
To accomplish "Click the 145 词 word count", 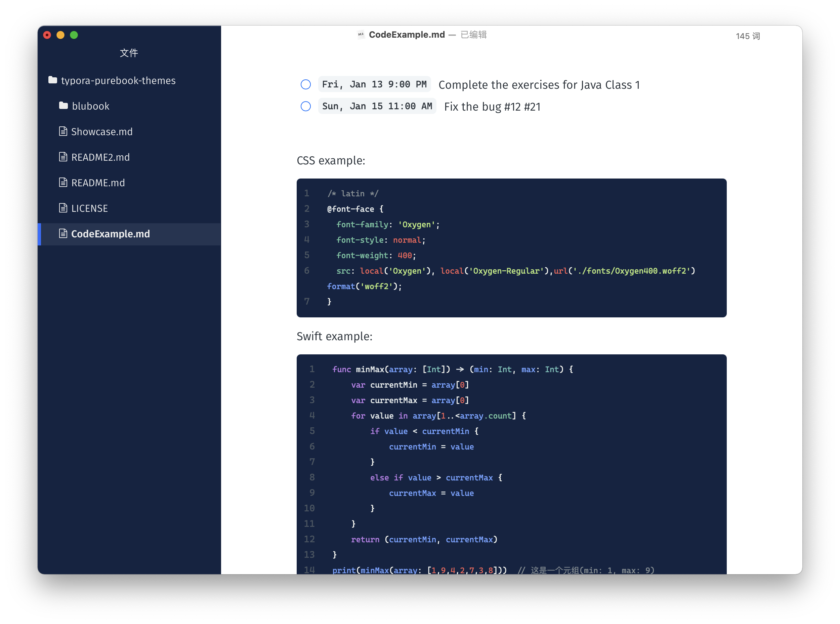I will (748, 36).
